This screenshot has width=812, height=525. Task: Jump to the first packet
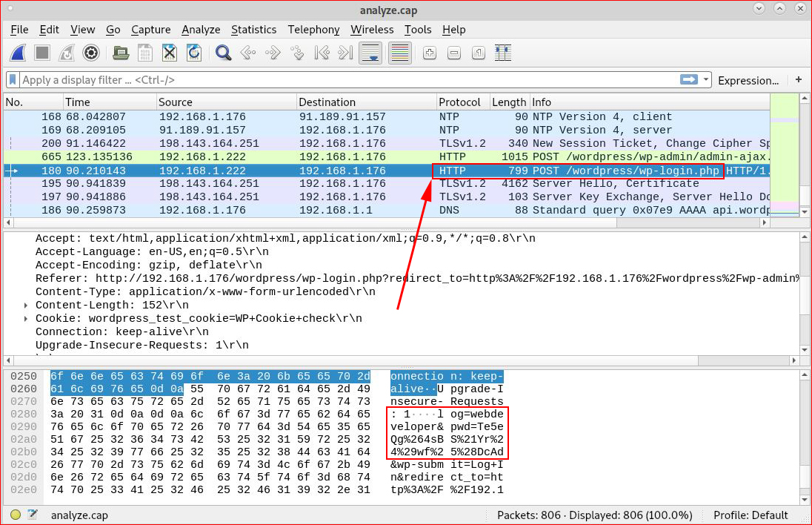[x=322, y=53]
